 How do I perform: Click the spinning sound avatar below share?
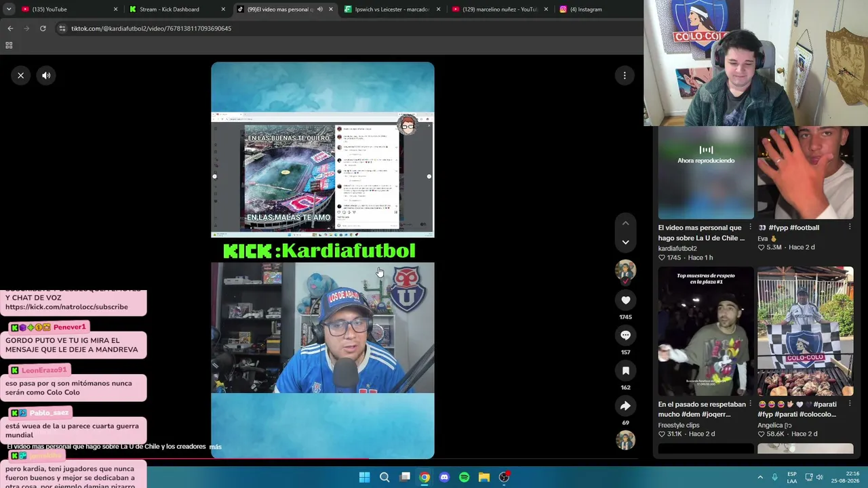point(625,440)
